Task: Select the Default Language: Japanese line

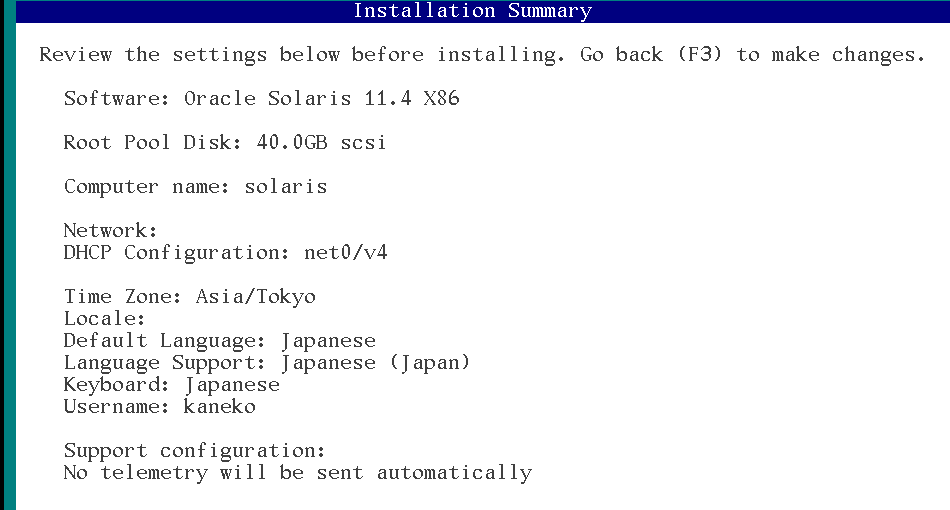Action: tap(220, 341)
